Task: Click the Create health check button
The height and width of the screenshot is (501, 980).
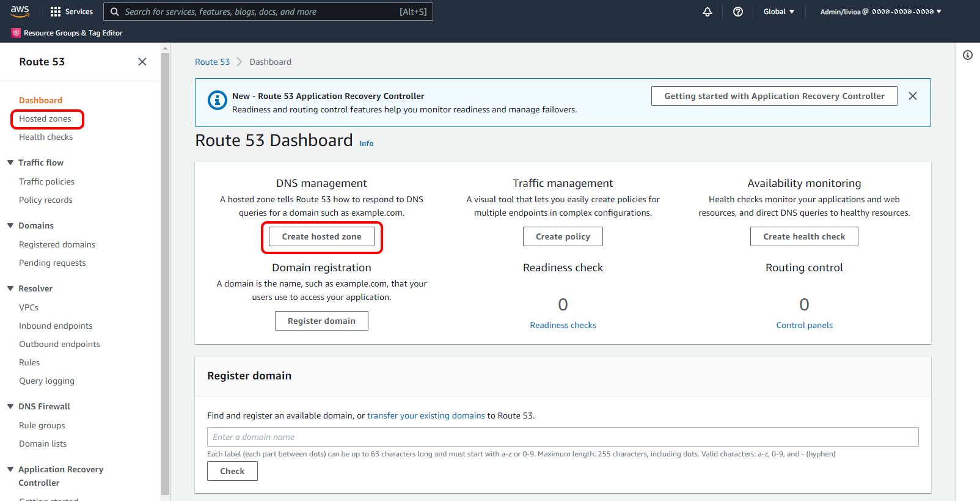Action: [x=804, y=236]
